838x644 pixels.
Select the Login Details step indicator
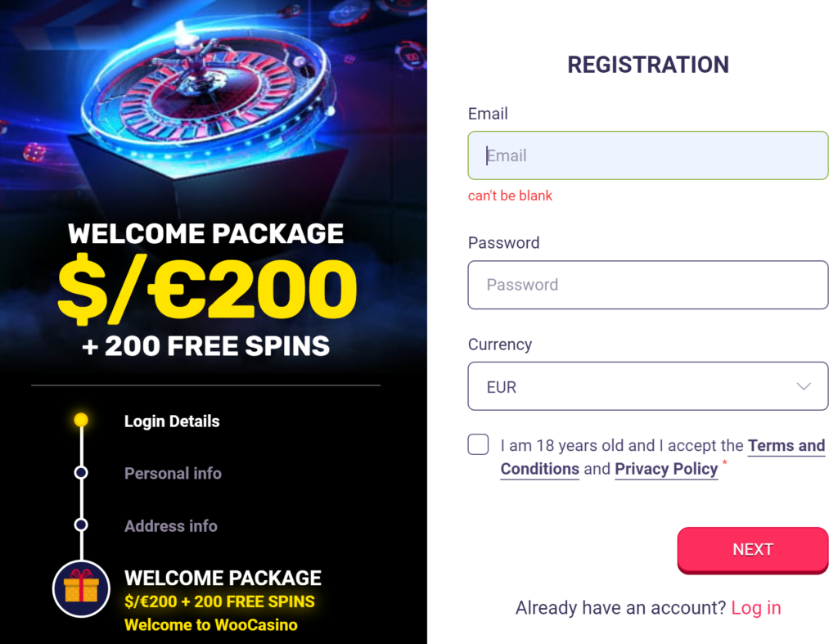(x=80, y=419)
